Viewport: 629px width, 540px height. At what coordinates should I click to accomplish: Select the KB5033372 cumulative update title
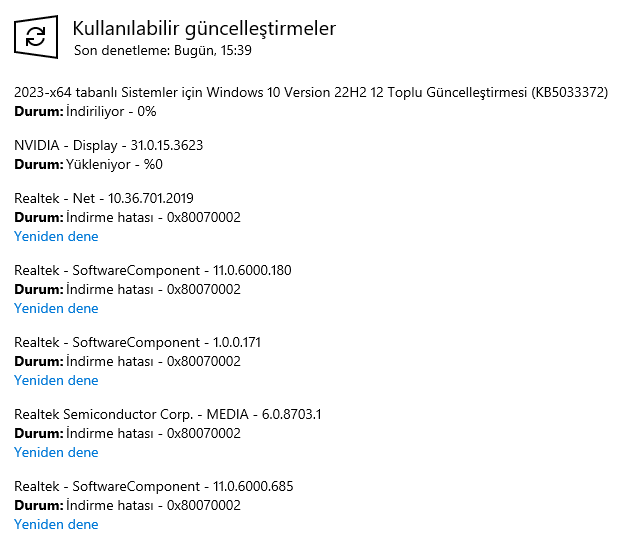[x=311, y=92]
